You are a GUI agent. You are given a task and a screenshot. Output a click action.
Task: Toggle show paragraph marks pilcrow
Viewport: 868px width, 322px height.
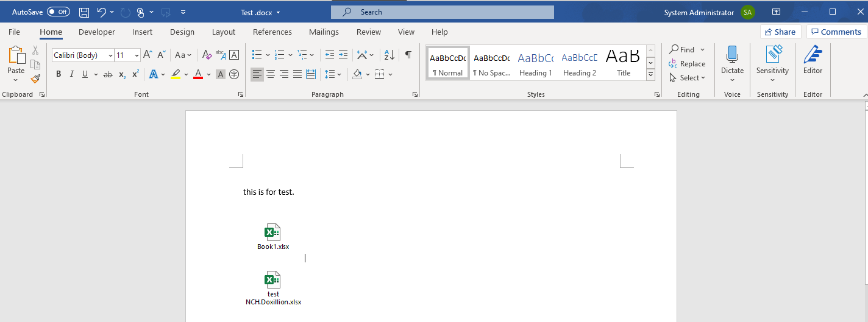pyautogui.click(x=408, y=55)
